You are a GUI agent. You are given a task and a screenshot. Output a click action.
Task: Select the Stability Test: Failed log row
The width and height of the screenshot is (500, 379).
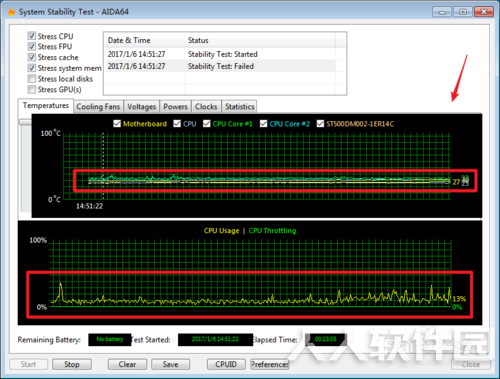[220, 66]
